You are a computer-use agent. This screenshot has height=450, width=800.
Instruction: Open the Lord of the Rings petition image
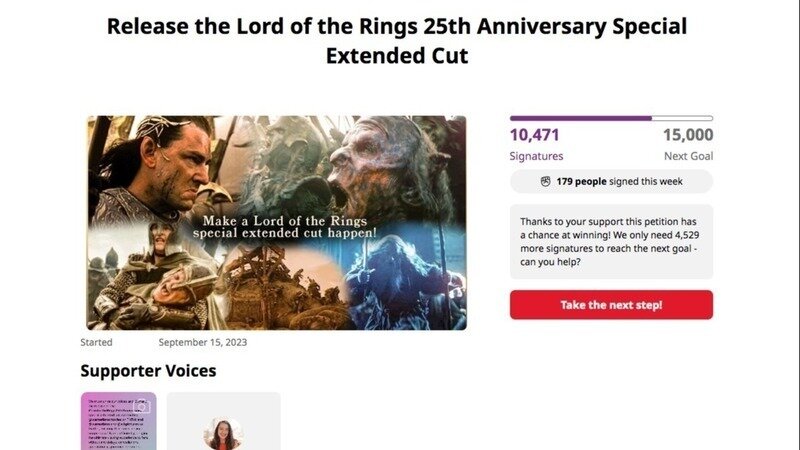pos(276,222)
